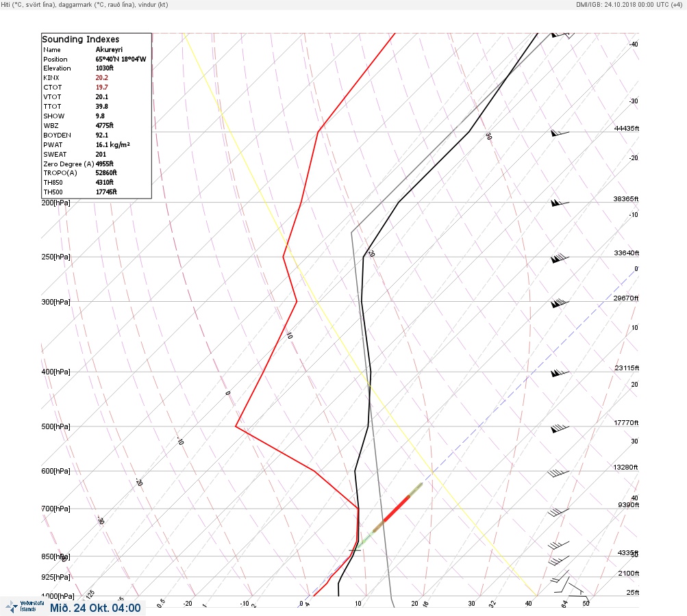Image resolution: width=687 pixels, height=616 pixels.
Task: Select the TH500 value 17745ft
Action: tap(106, 192)
